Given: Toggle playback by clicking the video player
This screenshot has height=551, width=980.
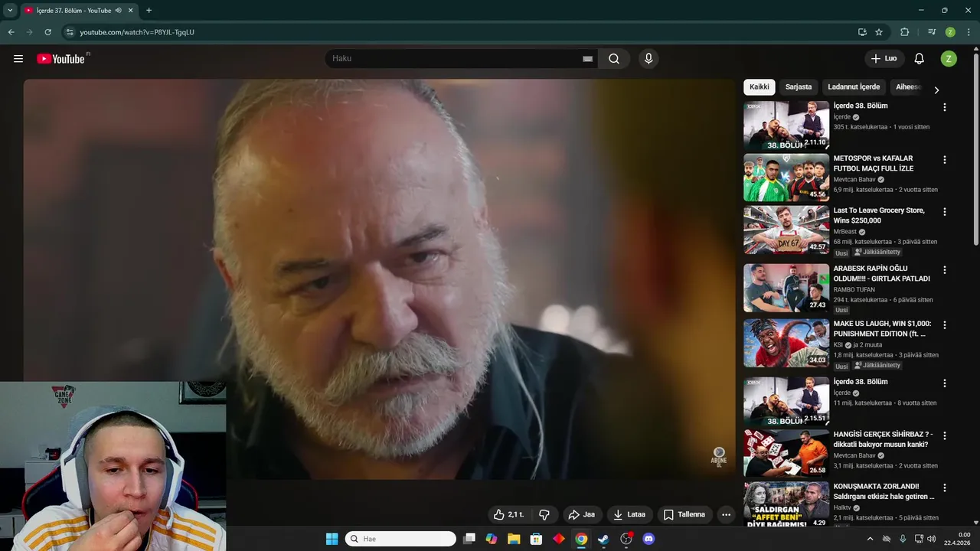Looking at the screenshot, I should (x=379, y=279).
